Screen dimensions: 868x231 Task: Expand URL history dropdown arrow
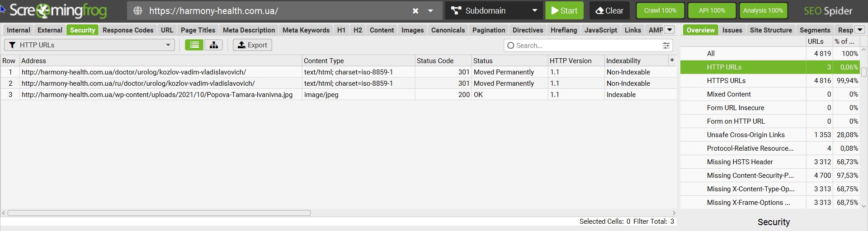coord(430,11)
